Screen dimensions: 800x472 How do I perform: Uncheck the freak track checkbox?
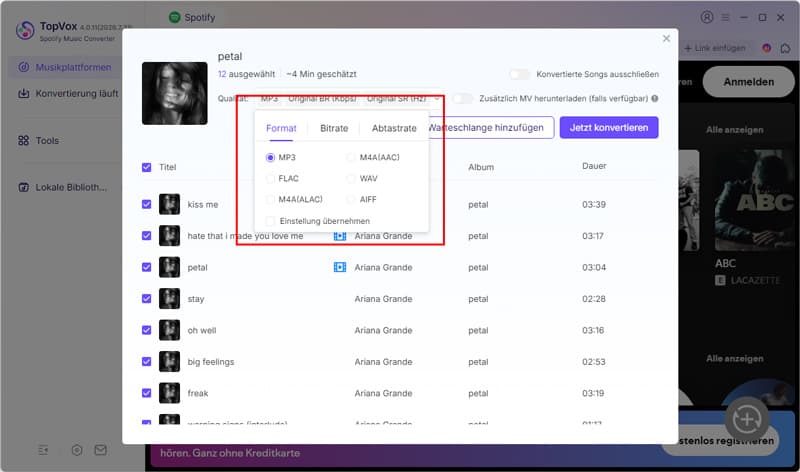click(146, 393)
